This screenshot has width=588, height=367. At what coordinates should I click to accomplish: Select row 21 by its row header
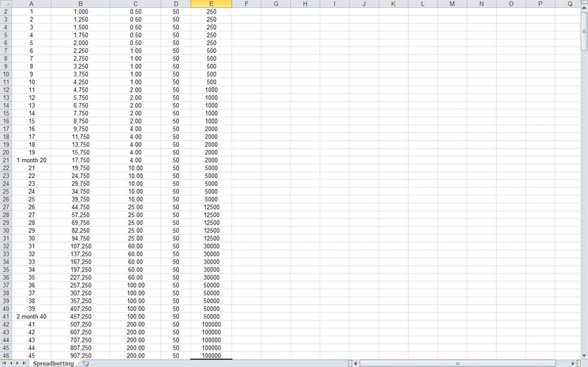point(6,160)
